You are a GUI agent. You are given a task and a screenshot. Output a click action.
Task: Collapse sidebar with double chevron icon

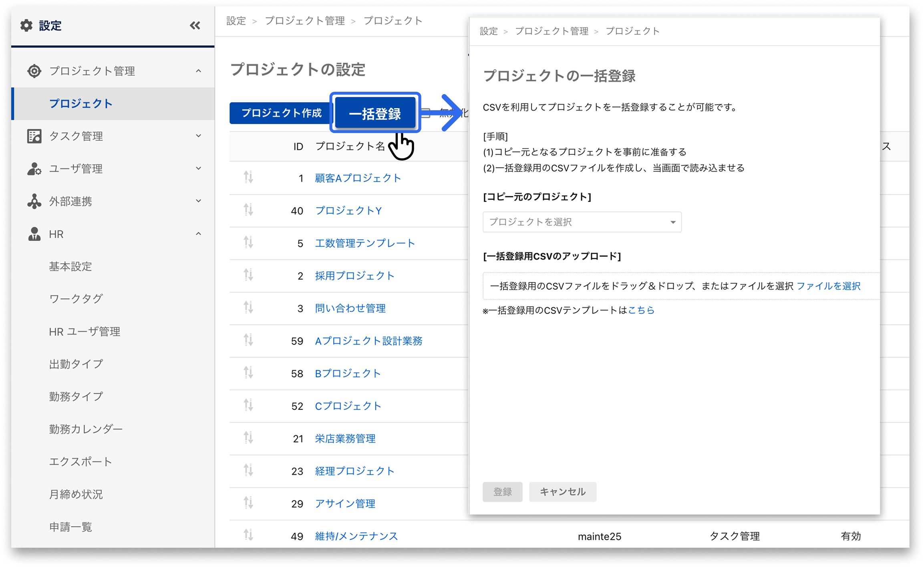[x=195, y=26]
